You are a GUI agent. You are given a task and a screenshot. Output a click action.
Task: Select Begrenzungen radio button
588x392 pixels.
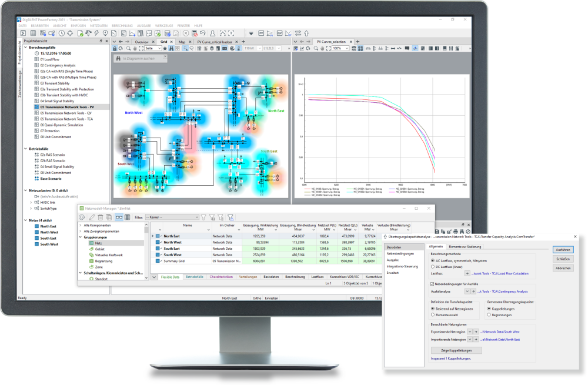489,315
